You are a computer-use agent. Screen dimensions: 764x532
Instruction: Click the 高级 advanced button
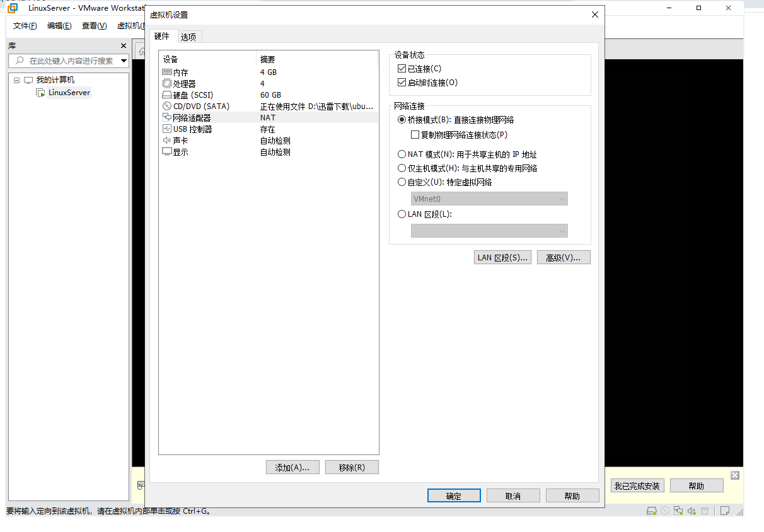pyautogui.click(x=563, y=257)
